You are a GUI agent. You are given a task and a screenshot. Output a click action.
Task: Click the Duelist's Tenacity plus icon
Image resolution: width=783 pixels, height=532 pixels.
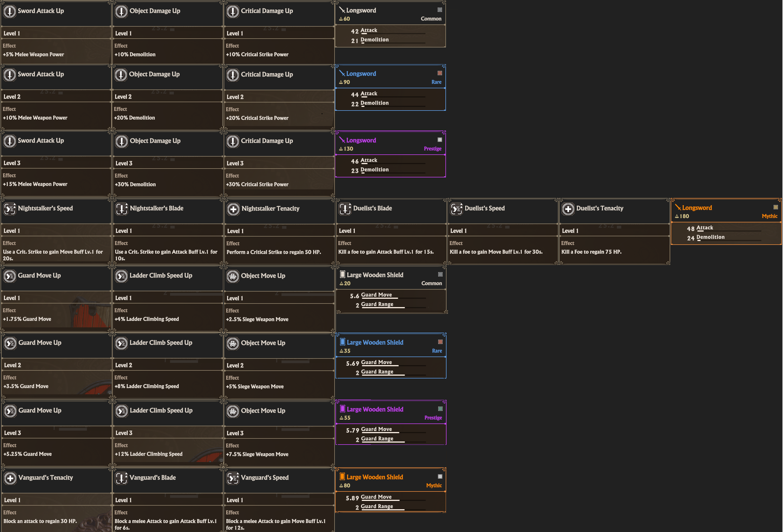pyautogui.click(x=568, y=209)
